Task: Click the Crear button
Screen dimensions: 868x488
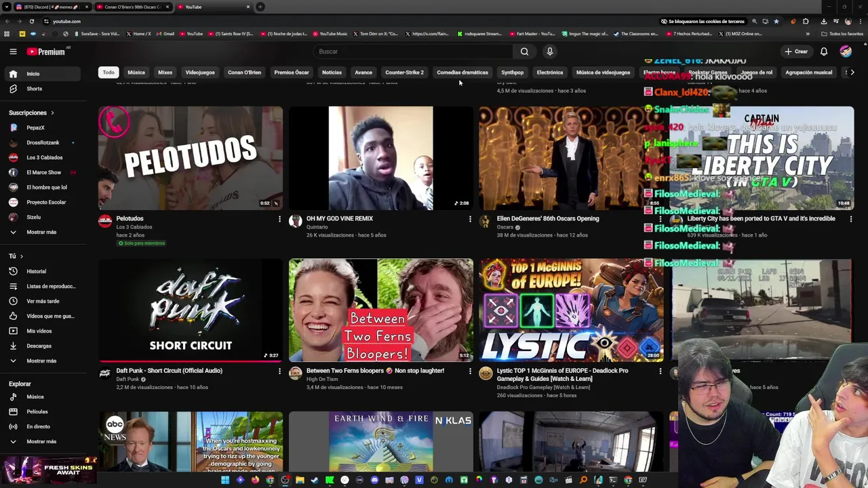Action: click(797, 52)
